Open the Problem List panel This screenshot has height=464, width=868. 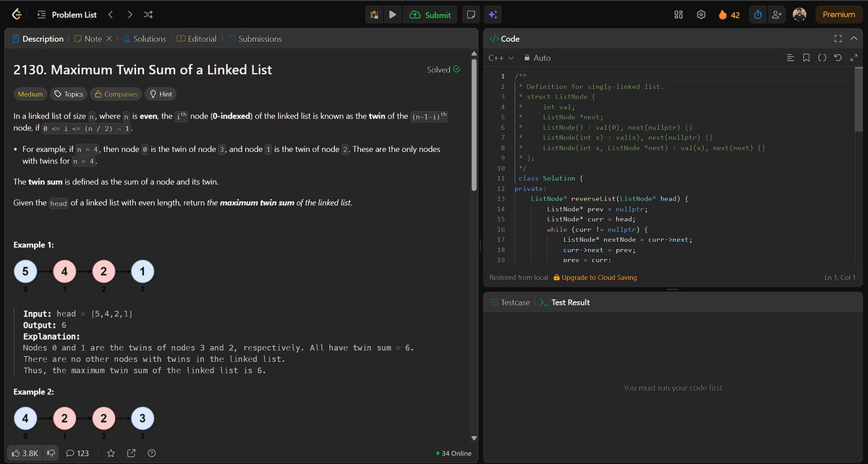point(67,14)
